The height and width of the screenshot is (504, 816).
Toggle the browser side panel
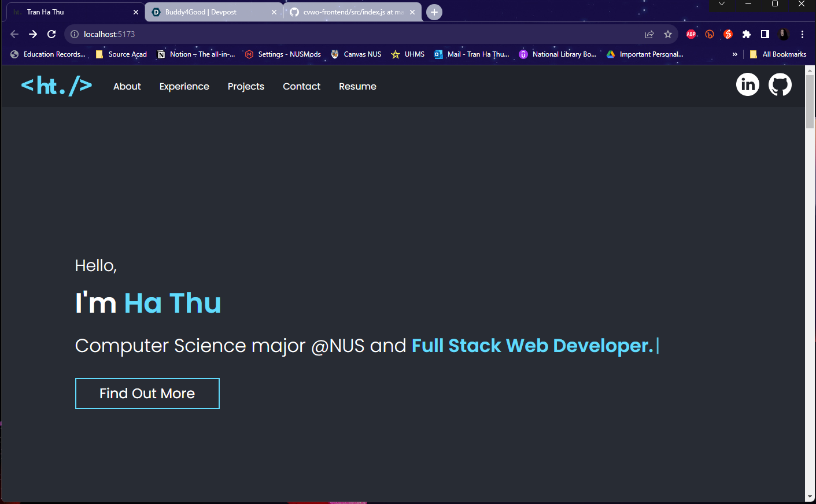click(x=765, y=34)
